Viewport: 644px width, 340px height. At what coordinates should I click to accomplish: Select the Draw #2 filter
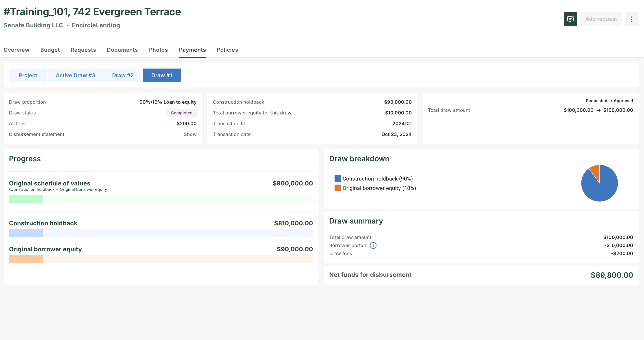pos(123,75)
